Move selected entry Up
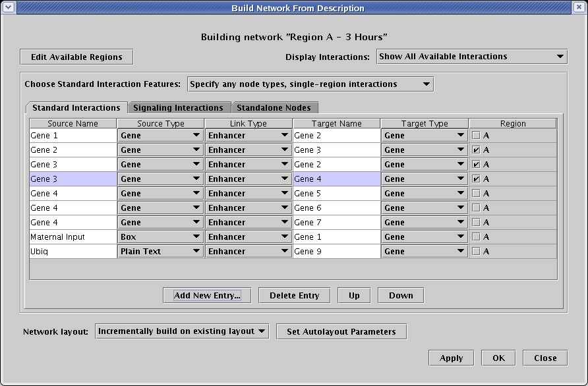Viewport: 588px width, 386px height. (354, 296)
